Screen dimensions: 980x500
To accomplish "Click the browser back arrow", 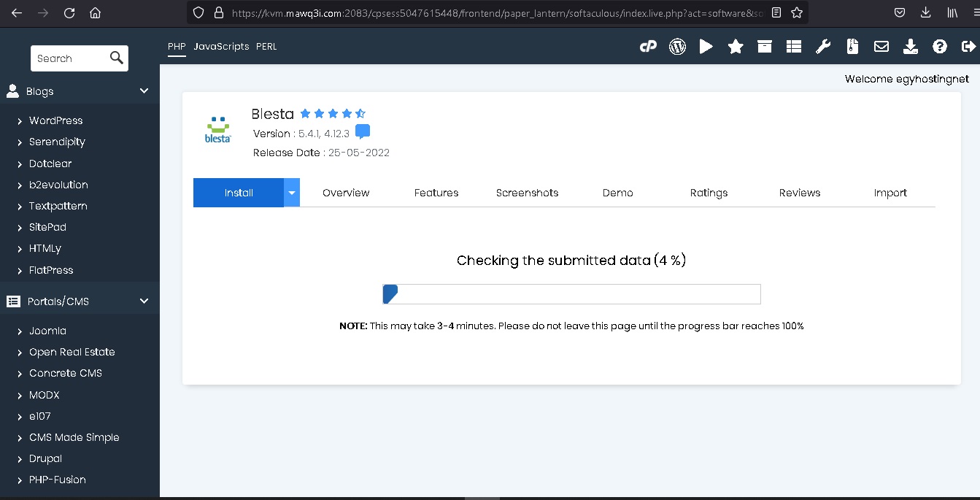I will point(17,13).
